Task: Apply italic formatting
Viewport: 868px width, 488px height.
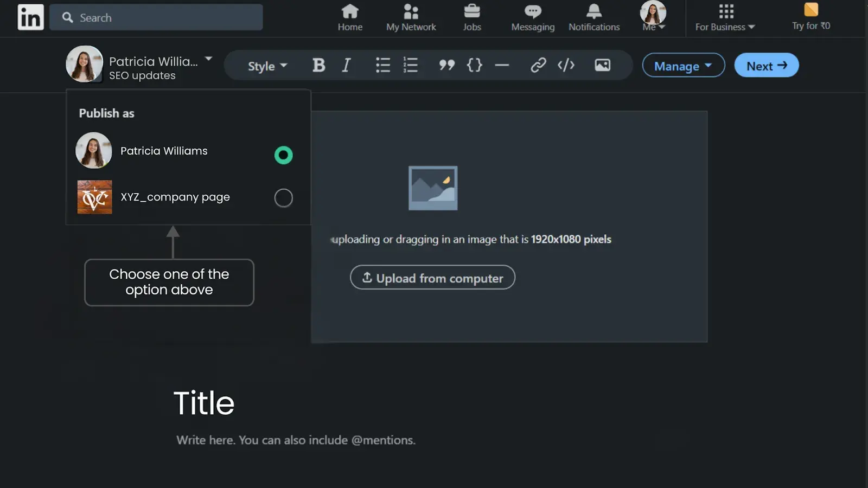Action: tap(346, 65)
